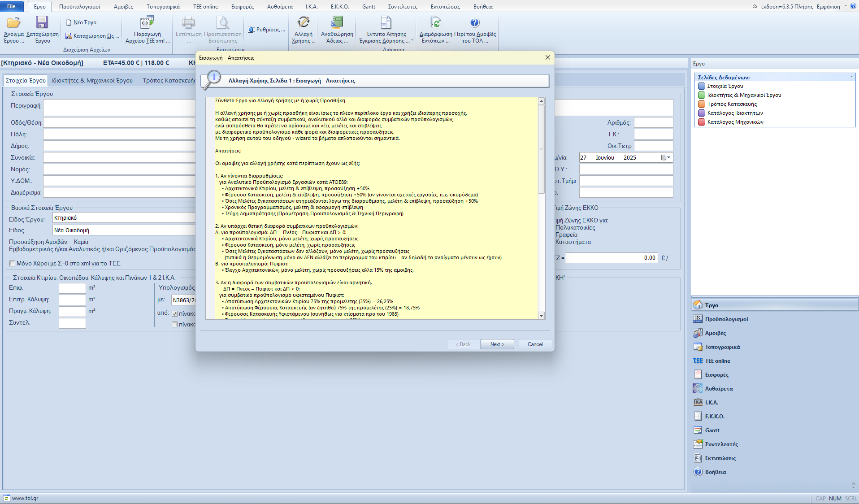Screen dimensions: 859x504
Task: Open Αυθαίρετα in the side navigation
Action: [719, 389]
